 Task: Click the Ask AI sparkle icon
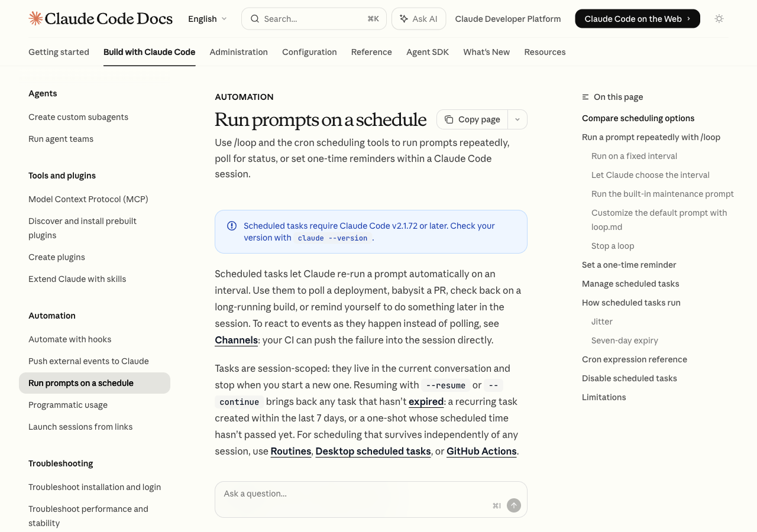point(404,19)
